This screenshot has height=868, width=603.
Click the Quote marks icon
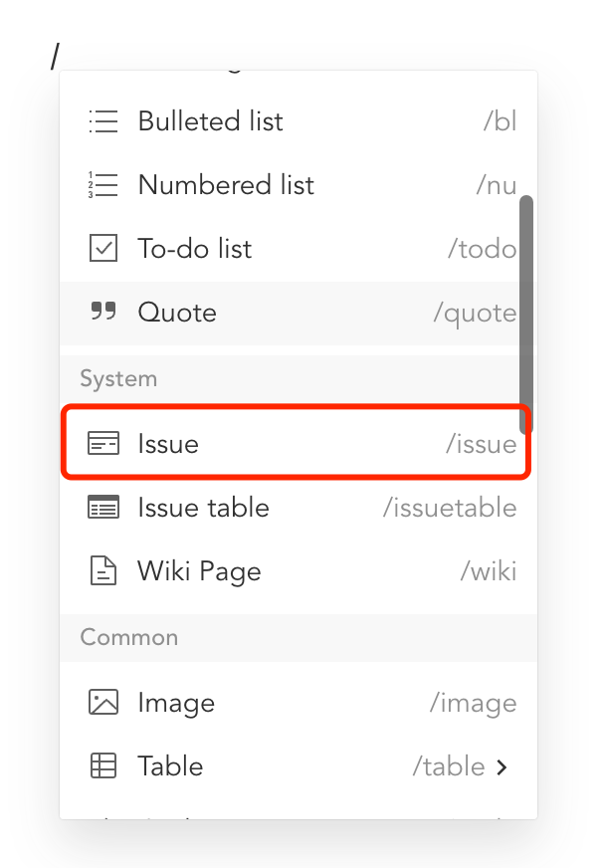pyautogui.click(x=103, y=312)
